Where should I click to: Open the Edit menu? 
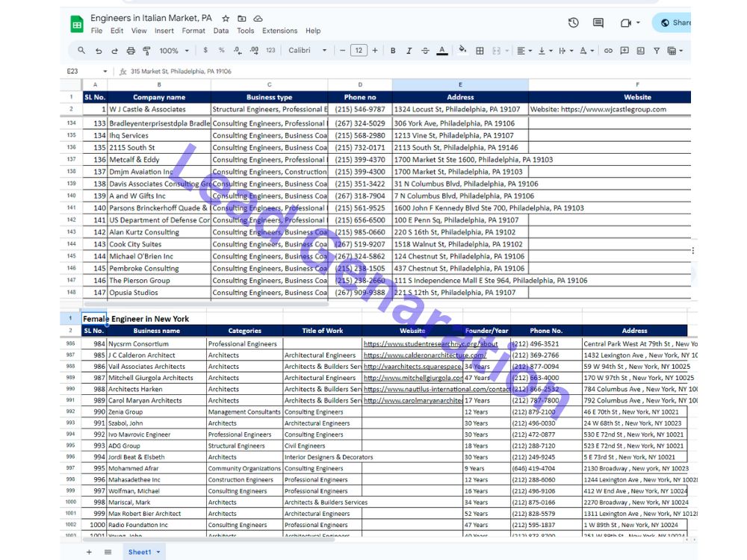pyautogui.click(x=117, y=31)
